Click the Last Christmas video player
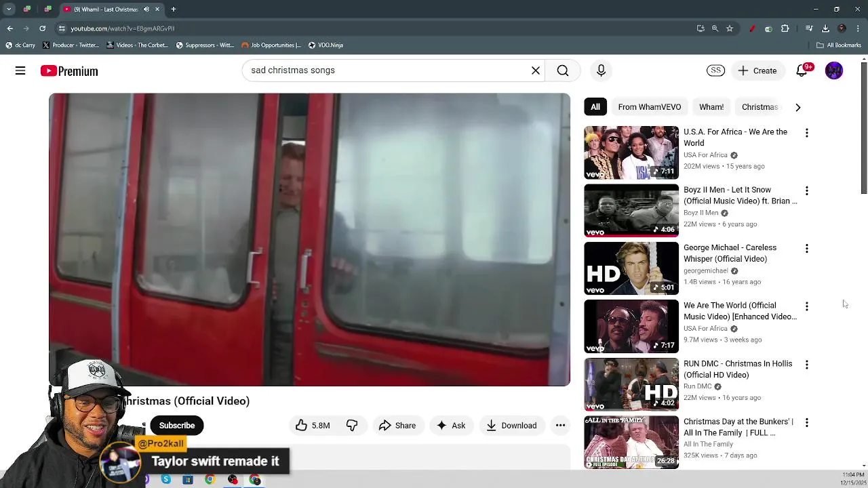 (309, 239)
